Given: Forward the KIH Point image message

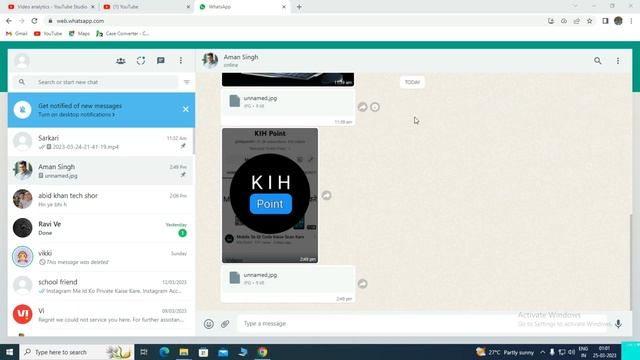Looking at the screenshot, I should 327,196.
